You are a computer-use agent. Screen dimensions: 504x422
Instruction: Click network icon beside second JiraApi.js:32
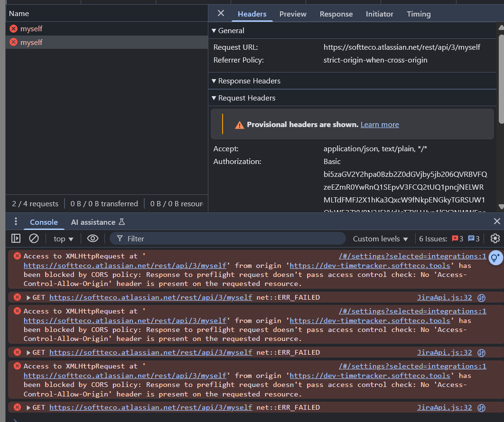click(x=481, y=352)
